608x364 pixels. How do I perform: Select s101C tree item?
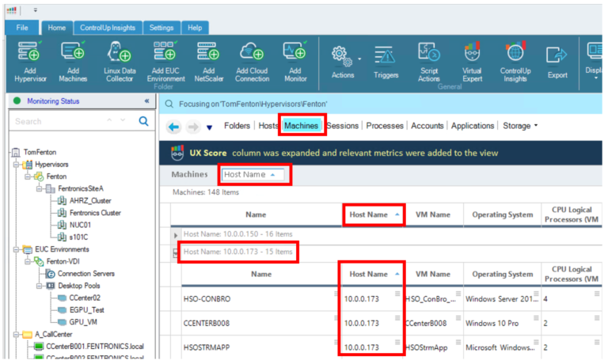[78, 237]
